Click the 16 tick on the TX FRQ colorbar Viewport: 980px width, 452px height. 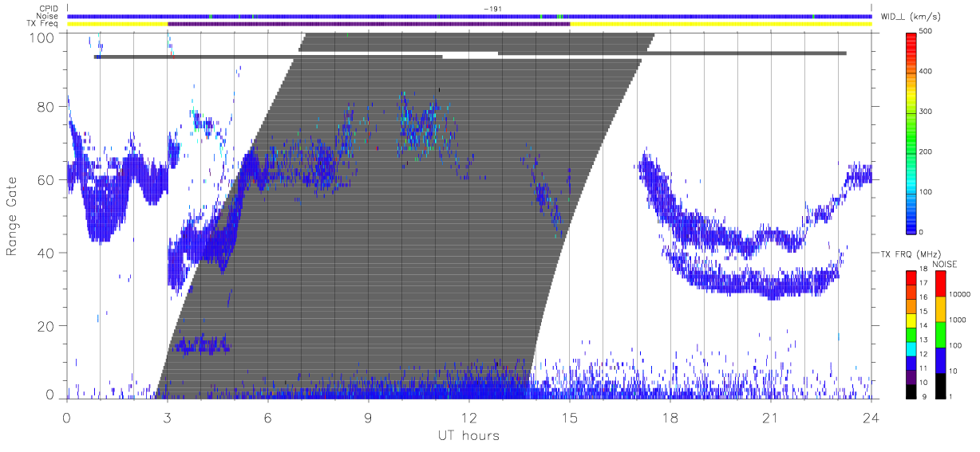923,297
